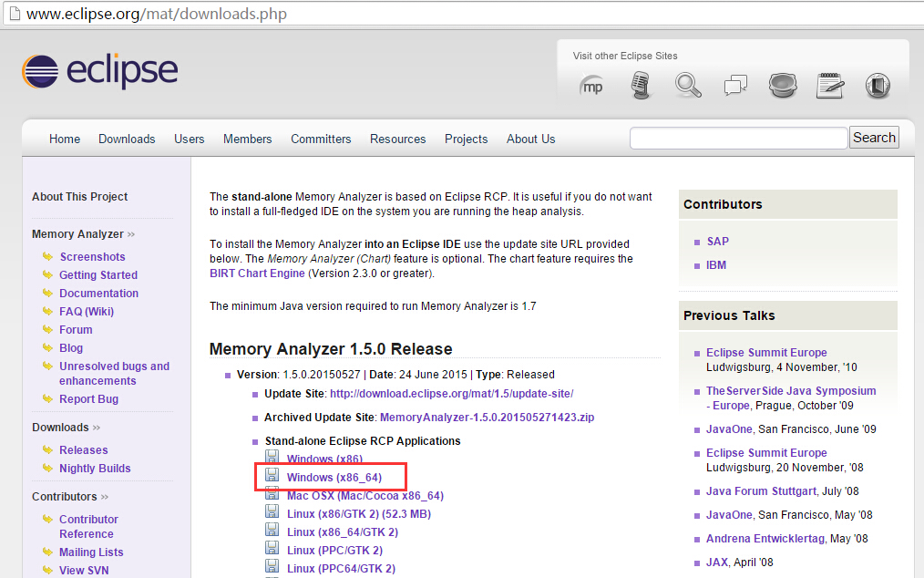Viewport: 924px width, 578px height.
Task: Click the planet Eclipse globe icon
Action: pos(783,86)
